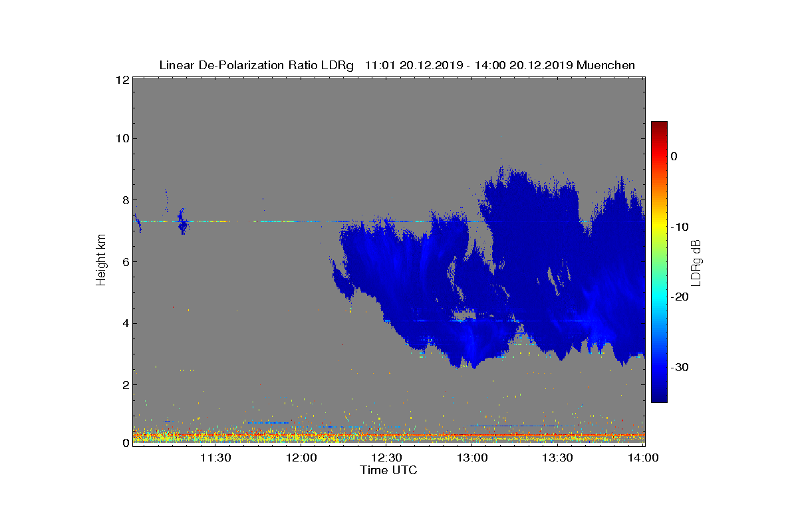Click the '12:00' time tick label
The image size is (798, 532).
[301, 458]
